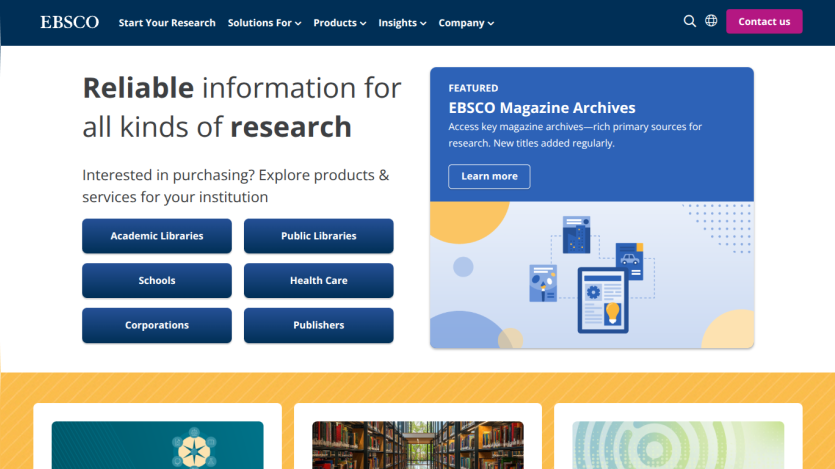Open Start Your Research menu item
Screen dimensions: 835x469
pos(167,23)
